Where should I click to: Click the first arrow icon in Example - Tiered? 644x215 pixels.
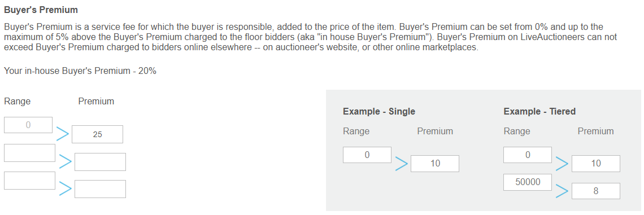tap(562, 163)
